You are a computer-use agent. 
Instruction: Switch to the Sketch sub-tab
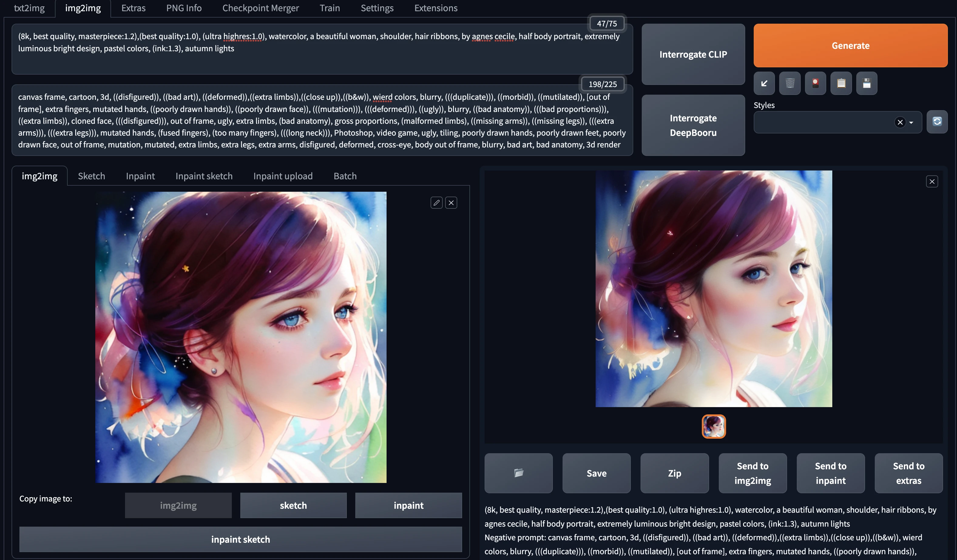point(92,176)
